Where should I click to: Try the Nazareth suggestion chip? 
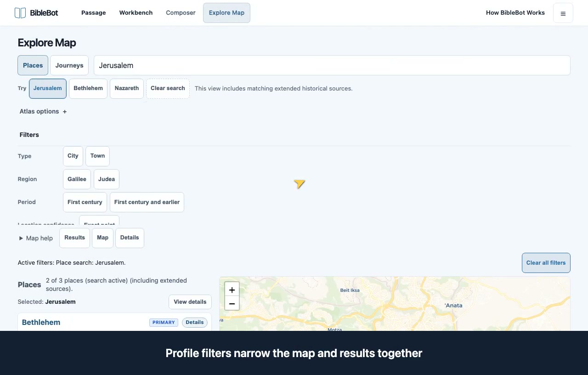[x=127, y=88]
